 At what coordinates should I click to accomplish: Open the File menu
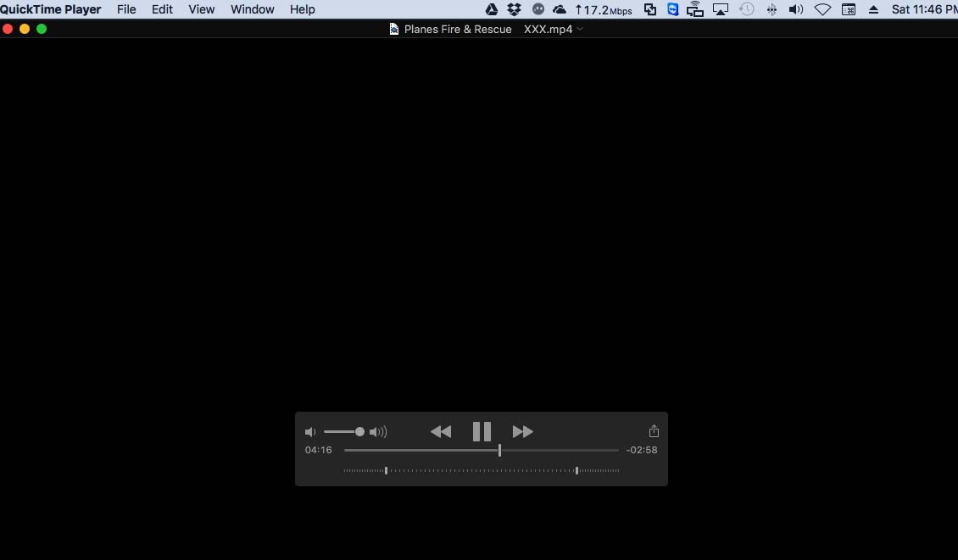126,9
